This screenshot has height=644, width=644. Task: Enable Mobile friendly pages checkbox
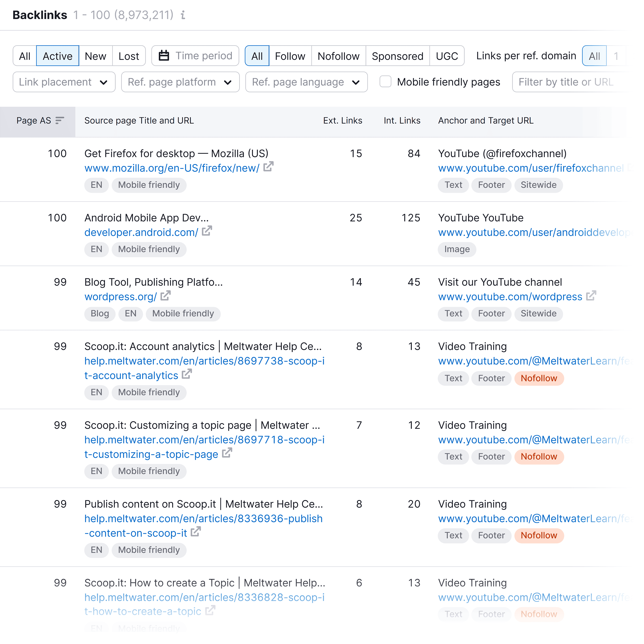[x=386, y=82]
